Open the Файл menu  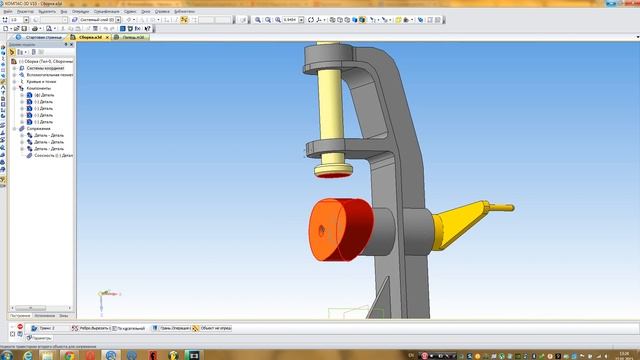tap(8, 11)
